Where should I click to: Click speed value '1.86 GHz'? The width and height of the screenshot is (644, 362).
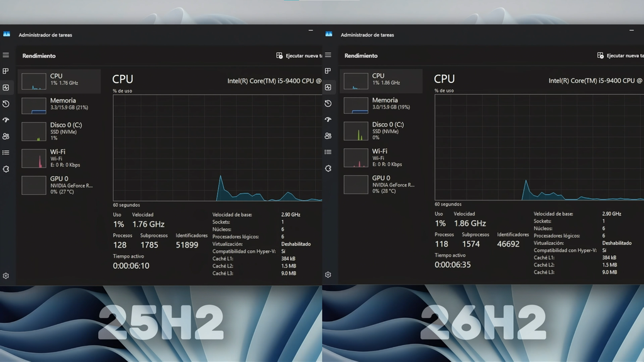pyautogui.click(x=470, y=223)
